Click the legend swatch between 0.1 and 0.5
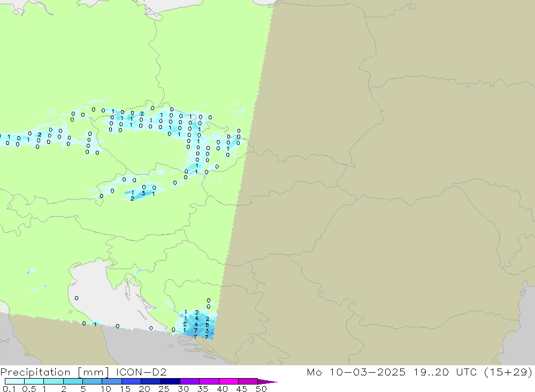The image size is (535, 392). [x=14, y=381]
